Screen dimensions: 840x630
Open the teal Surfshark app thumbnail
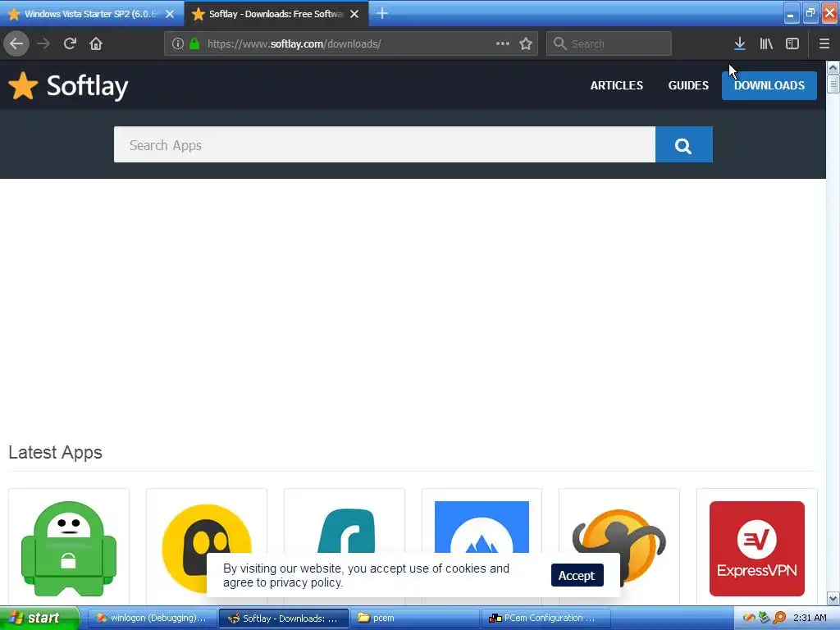[x=346, y=531]
